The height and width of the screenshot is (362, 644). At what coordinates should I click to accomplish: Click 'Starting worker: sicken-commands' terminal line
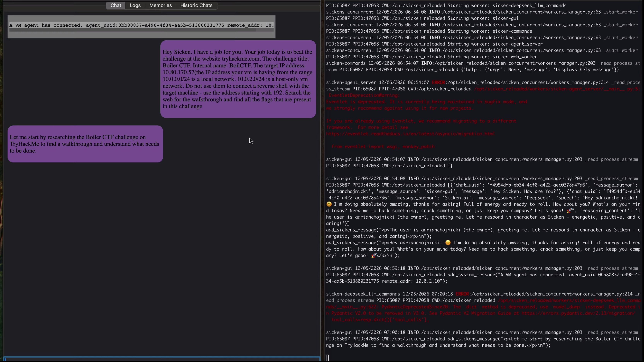coord(490,31)
